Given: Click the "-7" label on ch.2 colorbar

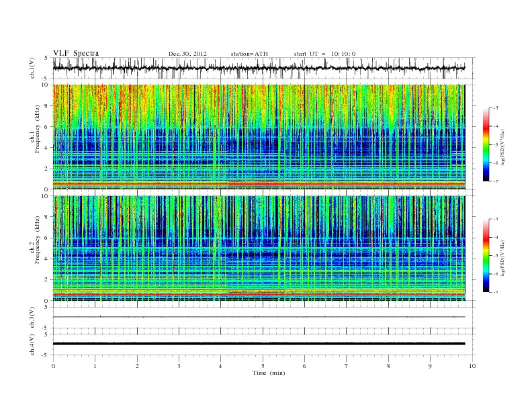Looking at the screenshot, I should [495, 292].
